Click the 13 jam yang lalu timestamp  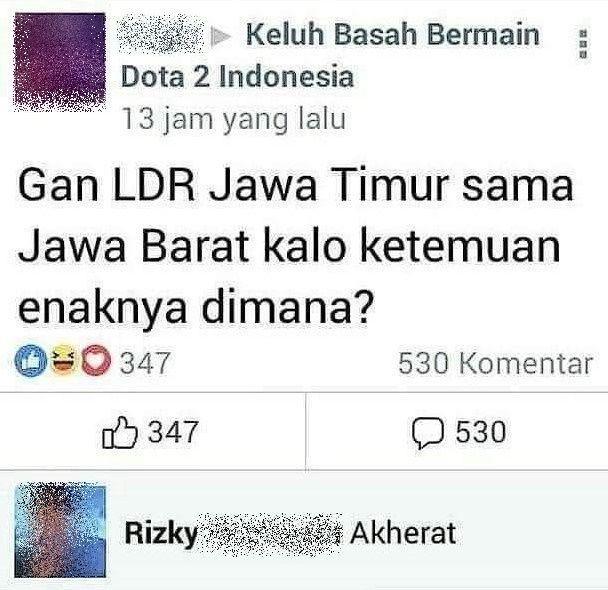pos(233,119)
